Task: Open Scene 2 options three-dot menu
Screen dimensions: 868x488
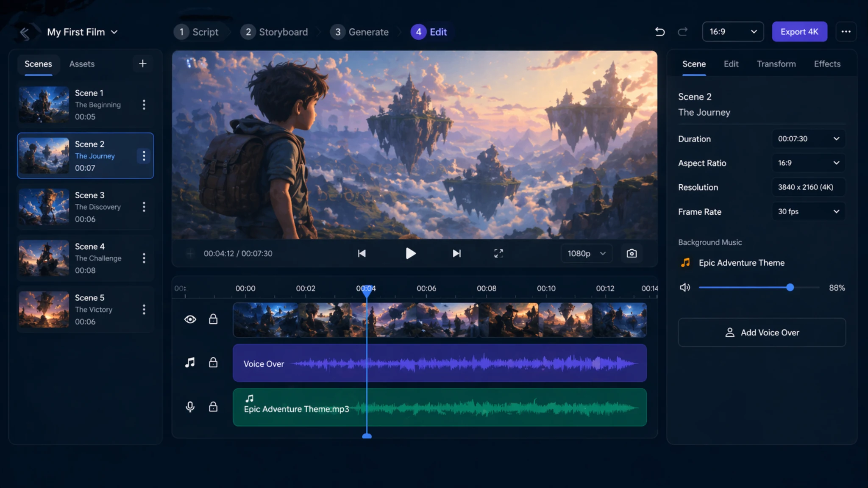Action: pyautogui.click(x=144, y=156)
